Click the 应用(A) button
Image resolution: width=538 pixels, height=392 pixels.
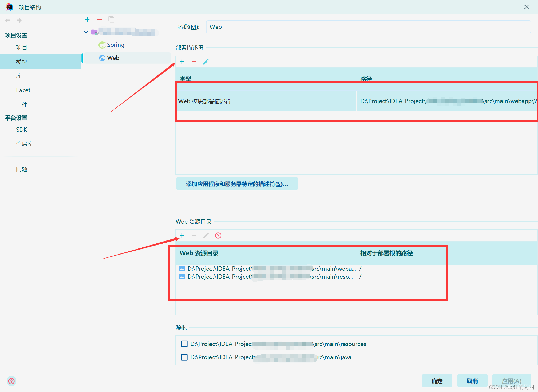point(512,381)
